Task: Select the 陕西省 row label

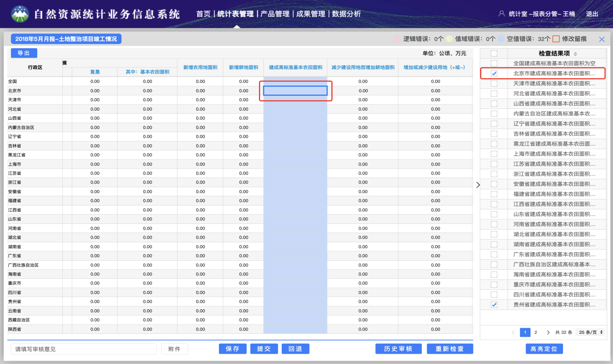Action: pyautogui.click(x=14, y=329)
